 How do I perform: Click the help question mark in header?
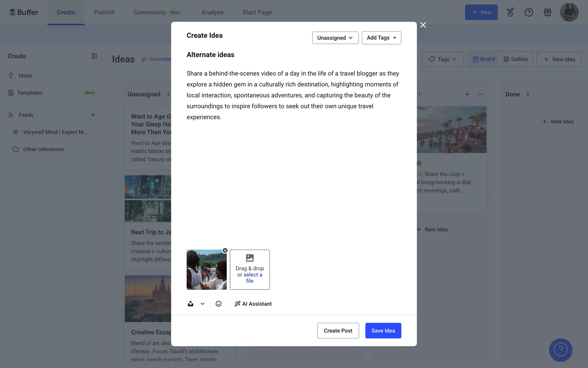pyautogui.click(x=529, y=12)
